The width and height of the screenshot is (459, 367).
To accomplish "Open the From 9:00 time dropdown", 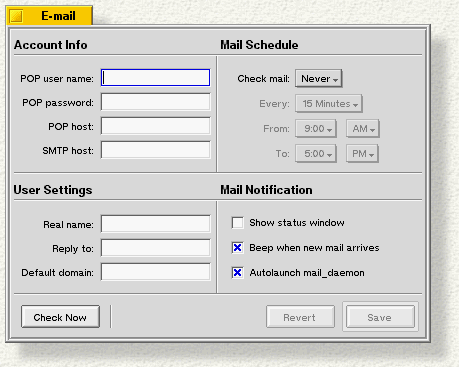I will pyautogui.click(x=316, y=129).
